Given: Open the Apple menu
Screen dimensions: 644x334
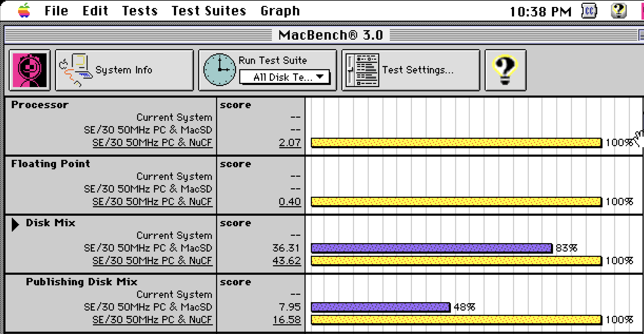Looking at the screenshot, I should click(x=24, y=10).
